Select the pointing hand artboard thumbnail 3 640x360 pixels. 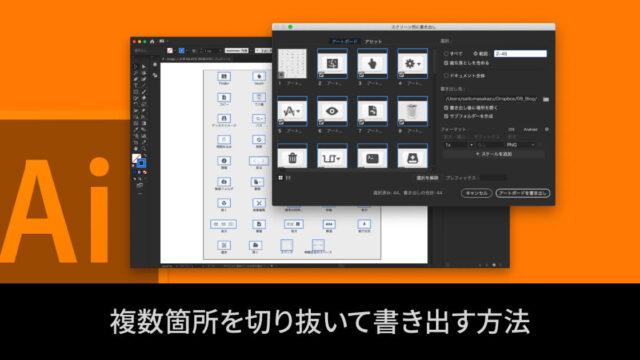click(x=372, y=63)
